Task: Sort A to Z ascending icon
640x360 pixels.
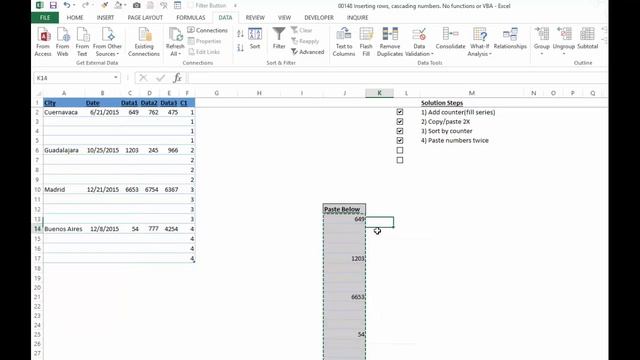Action: [240, 34]
